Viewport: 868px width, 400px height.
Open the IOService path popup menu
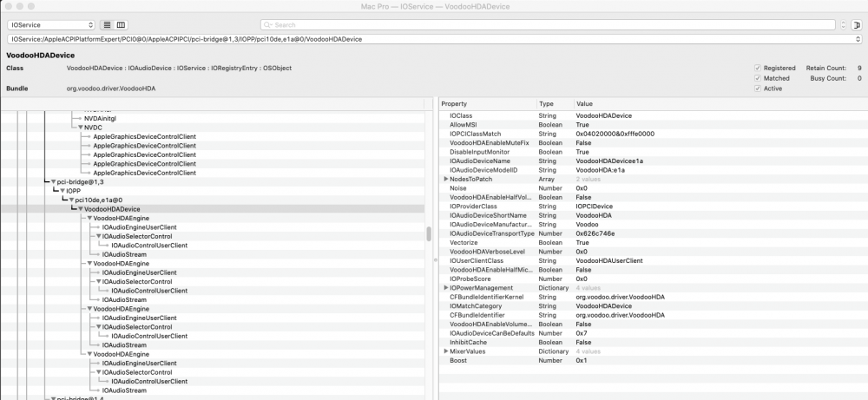tap(435, 39)
